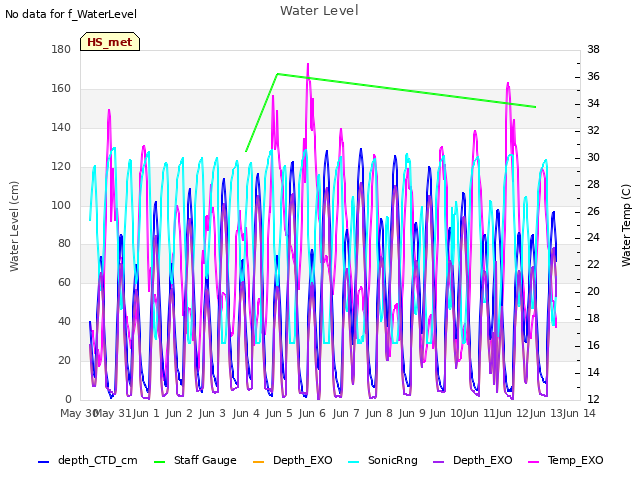Click the blue depth_CTD_cm legend swatch
The height and width of the screenshot is (480, 640).
(x=44, y=462)
